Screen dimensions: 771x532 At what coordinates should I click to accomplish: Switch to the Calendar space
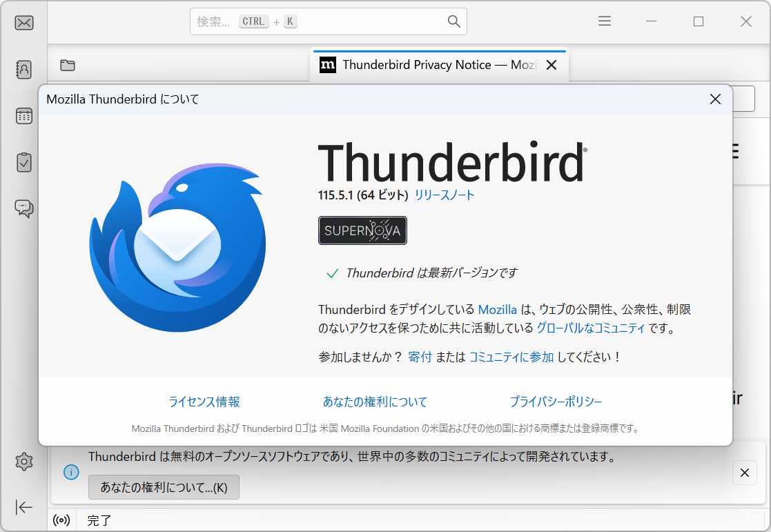click(24, 116)
